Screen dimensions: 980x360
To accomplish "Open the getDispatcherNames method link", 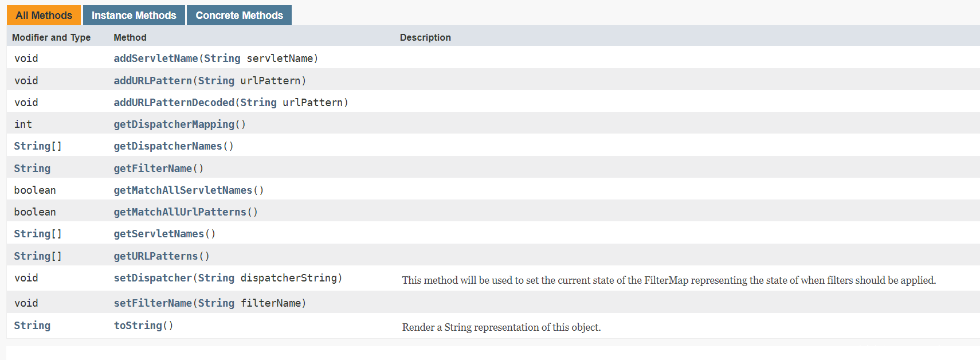I will [x=167, y=146].
